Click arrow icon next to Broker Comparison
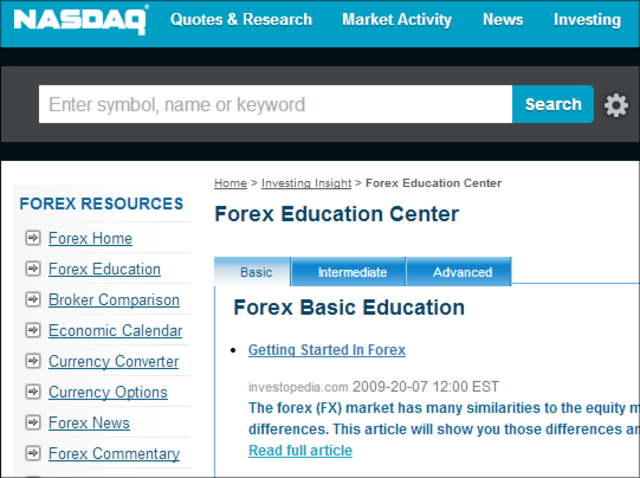 click(x=33, y=299)
